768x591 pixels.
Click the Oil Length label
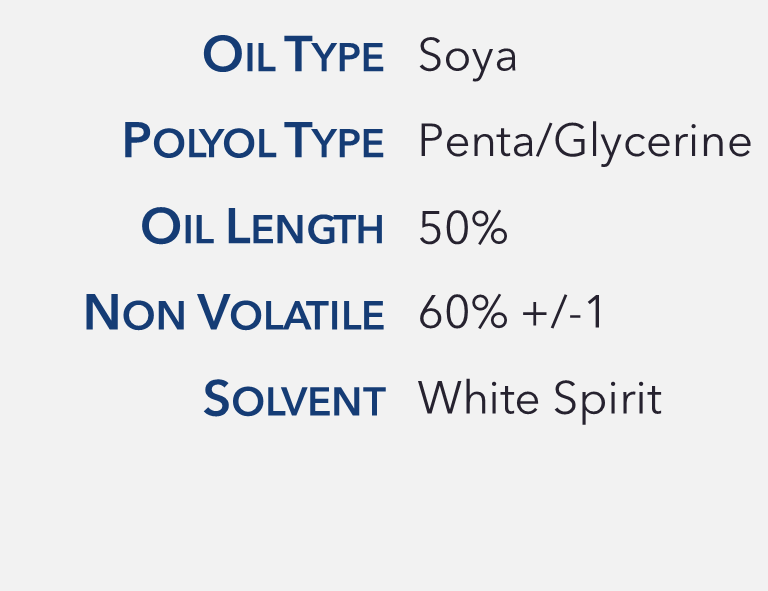(263, 228)
